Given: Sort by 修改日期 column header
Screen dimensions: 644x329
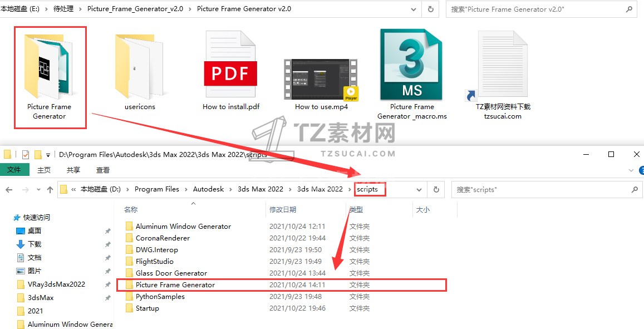Looking at the screenshot, I should click(283, 209).
